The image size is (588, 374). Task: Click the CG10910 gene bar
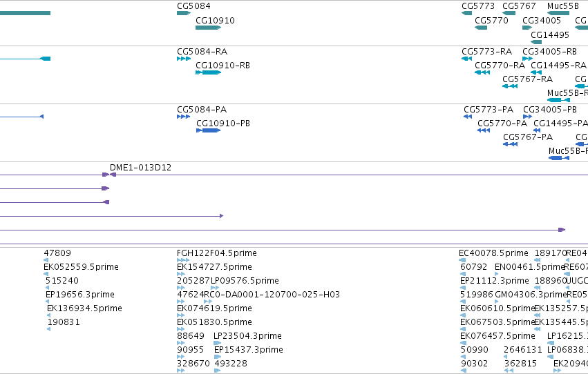pyautogui.click(x=208, y=28)
